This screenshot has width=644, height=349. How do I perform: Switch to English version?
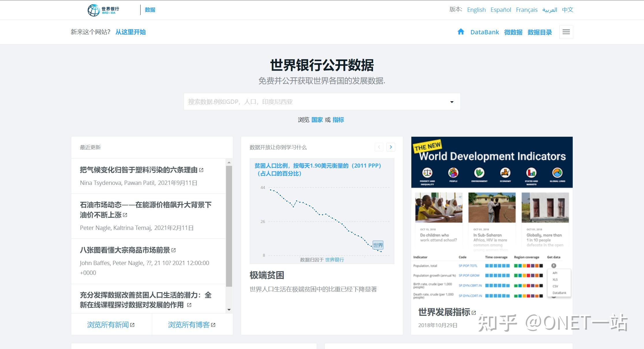click(x=476, y=10)
